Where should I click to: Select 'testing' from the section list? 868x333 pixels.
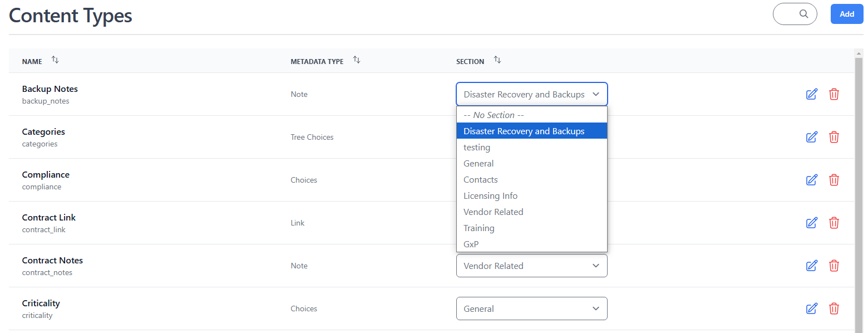pos(477,147)
